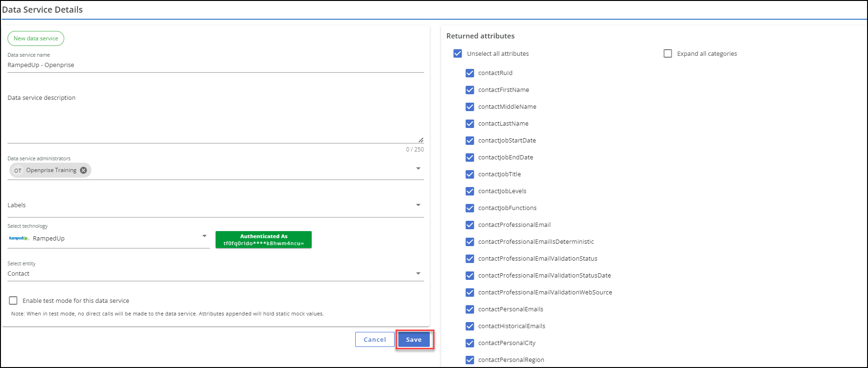868x368 pixels.
Task: Remove the Openprise Training administrator chip
Action: pyautogui.click(x=83, y=170)
